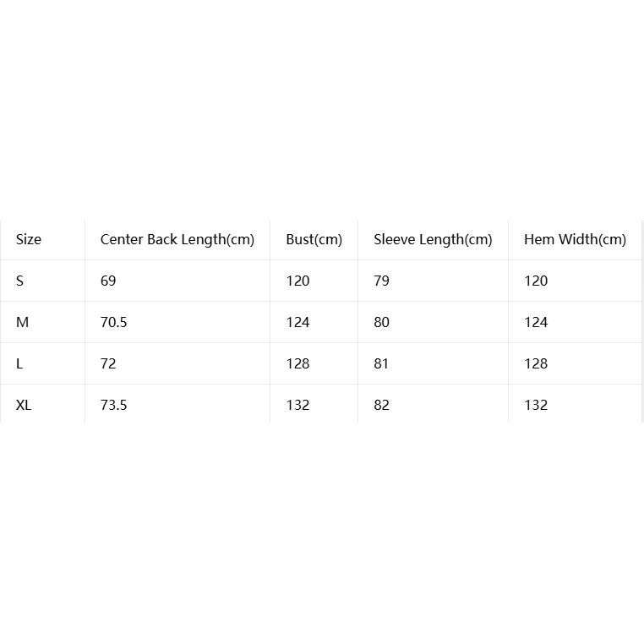Select the M size row label

click(x=22, y=322)
